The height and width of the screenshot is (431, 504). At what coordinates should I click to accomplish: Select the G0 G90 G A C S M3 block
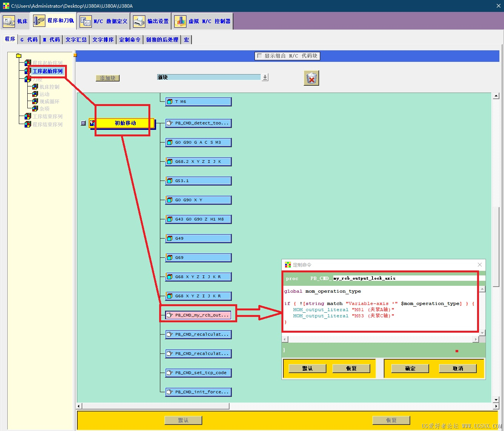tap(198, 143)
